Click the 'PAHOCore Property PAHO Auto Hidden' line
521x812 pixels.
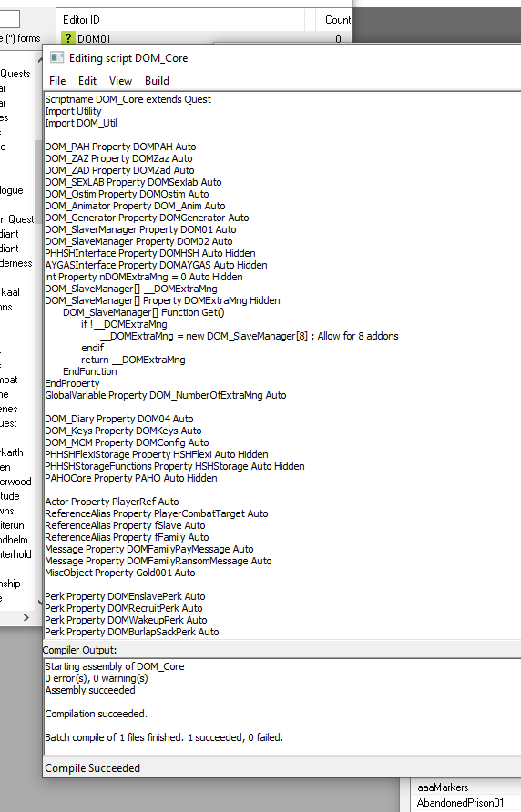[x=131, y=478]
